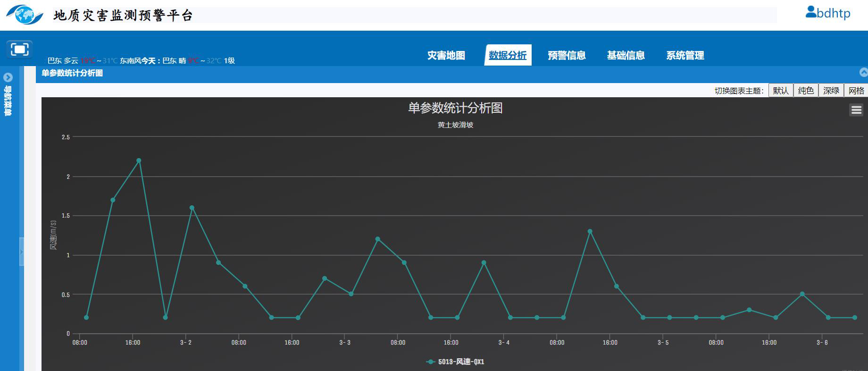The width and height of the screenshot is (868, 371).
Task: Open the 基础信息 menu
Action: [x=626, y=55]
